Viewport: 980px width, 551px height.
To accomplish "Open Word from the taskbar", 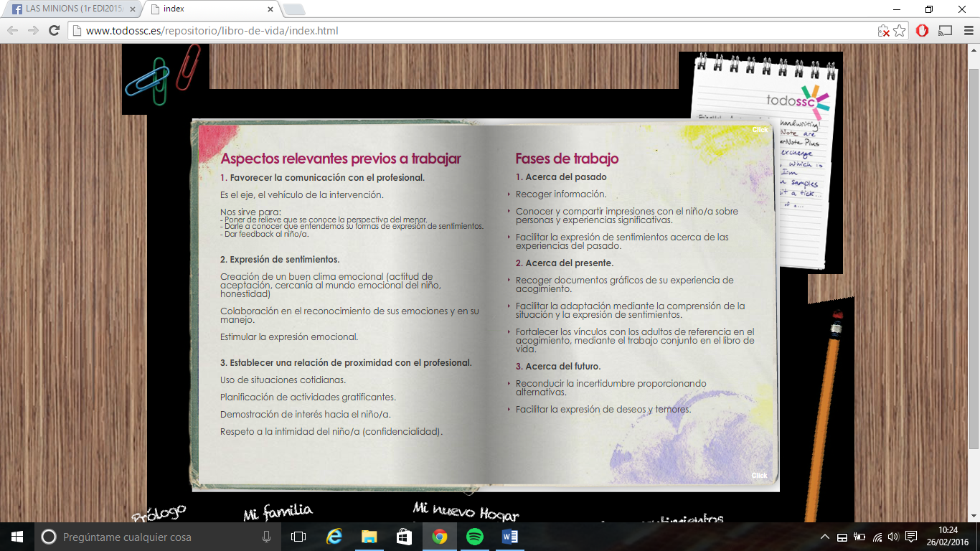I will 510,537.
